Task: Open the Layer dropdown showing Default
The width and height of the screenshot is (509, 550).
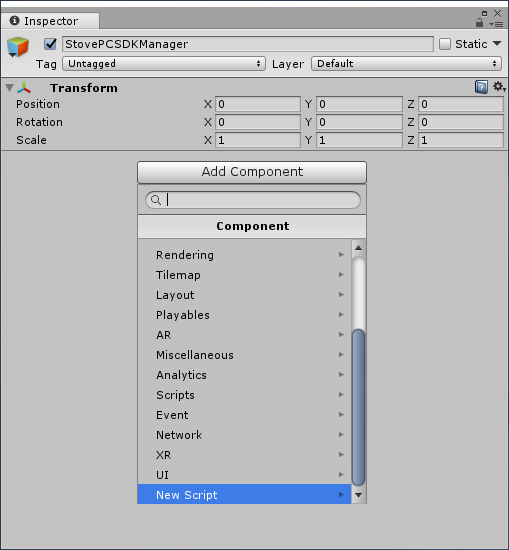Action: (x=406, y=64)
